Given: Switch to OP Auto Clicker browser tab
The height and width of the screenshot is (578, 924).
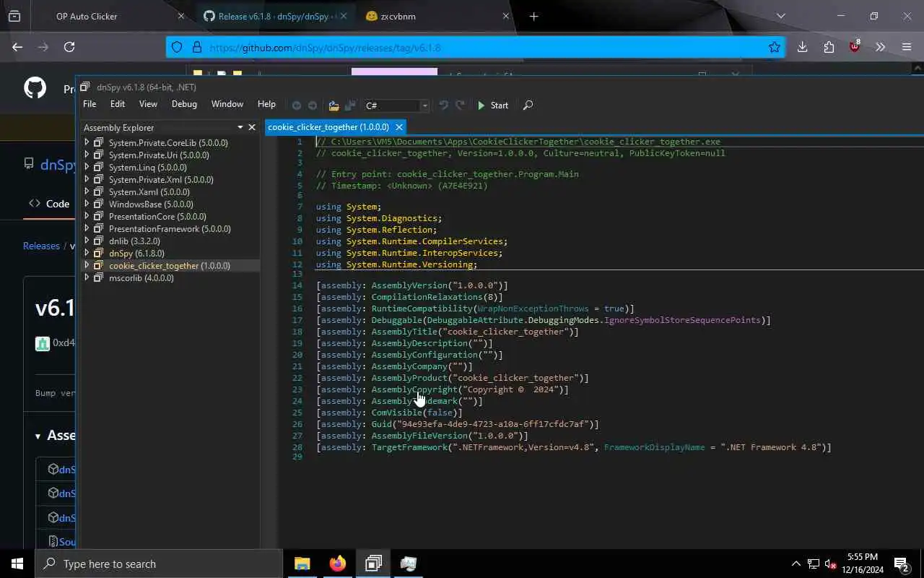Looking at the screenshot, I should (x=87, y=16).
